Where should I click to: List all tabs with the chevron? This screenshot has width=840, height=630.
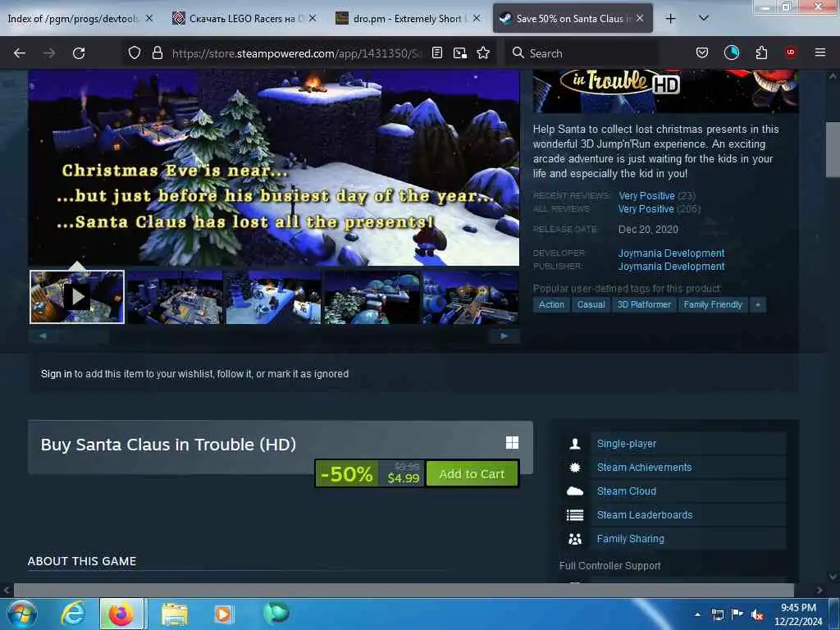[x=703, y=18]
